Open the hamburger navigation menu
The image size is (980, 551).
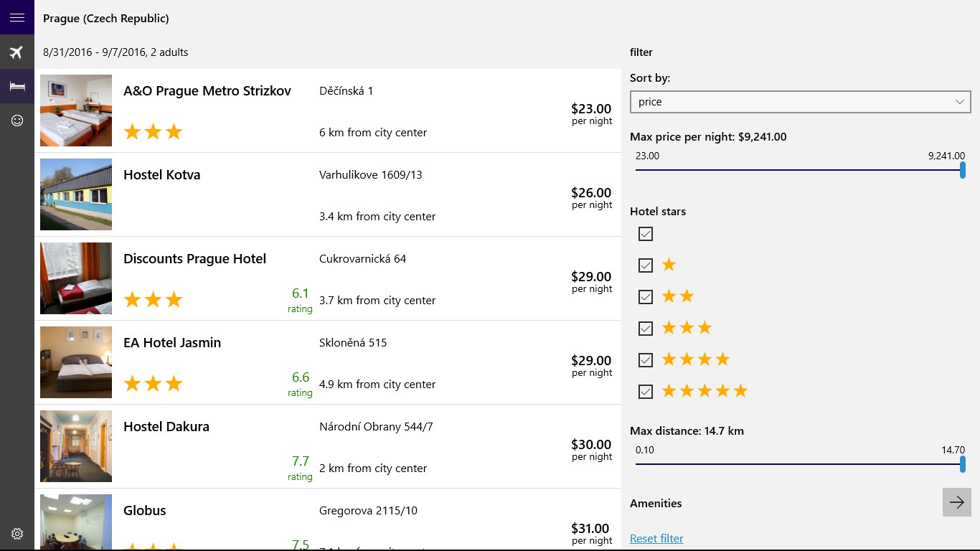click(x=17, y=18)
